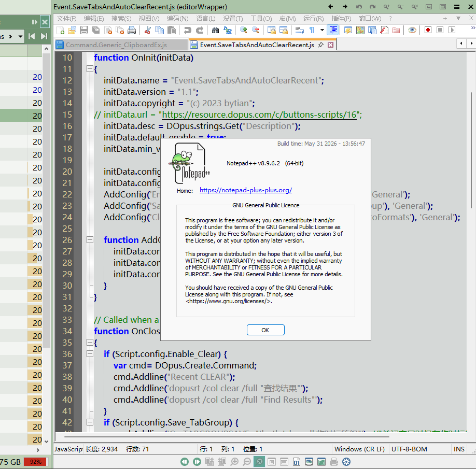Screen dimensions: 476x469
Task: Start macro recording with red dot icon
Action: click(x=428, y=30)
